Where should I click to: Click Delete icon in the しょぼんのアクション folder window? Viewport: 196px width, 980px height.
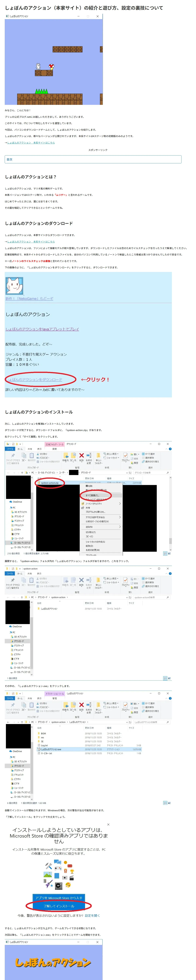click(x=81, y=705)
